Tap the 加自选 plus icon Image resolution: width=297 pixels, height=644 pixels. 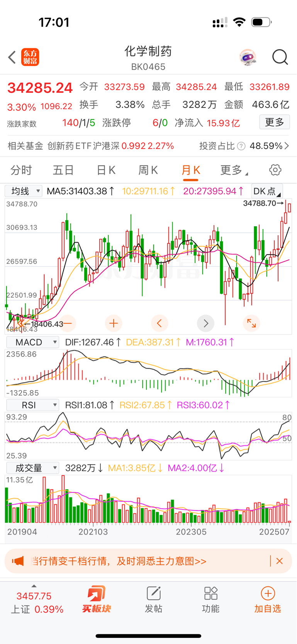268,599
